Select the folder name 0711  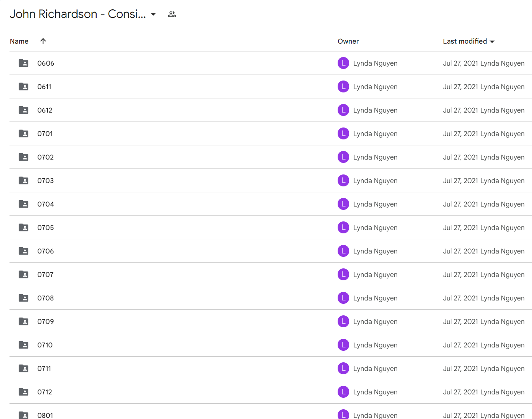coord(44,369)
